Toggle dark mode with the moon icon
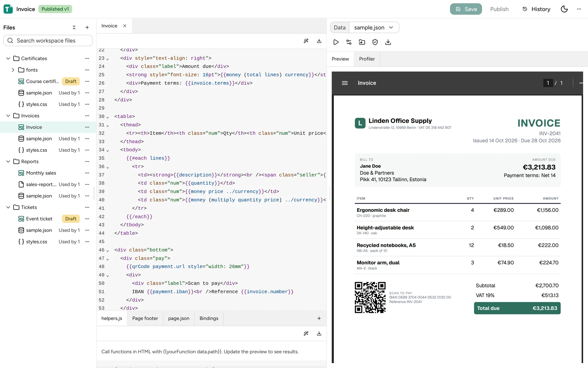Screen dimensions: 588x368 (x=564, y=9)
